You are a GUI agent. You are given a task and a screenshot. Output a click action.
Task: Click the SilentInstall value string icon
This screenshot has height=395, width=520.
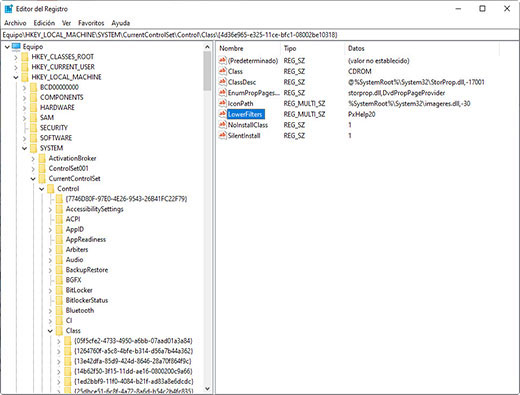point(223,135)
